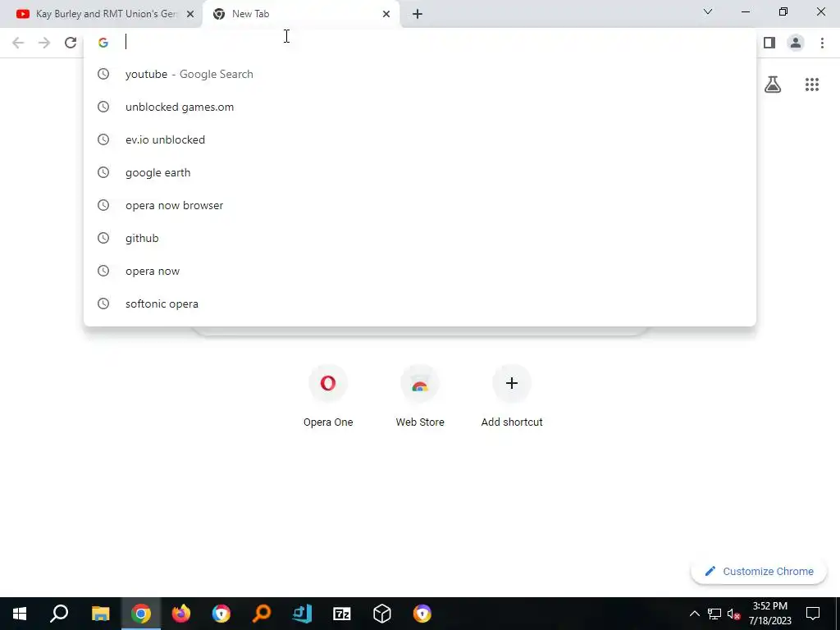Open the side panel icon
The height and width of the screenshot is (630, 840).
point(769,43)
